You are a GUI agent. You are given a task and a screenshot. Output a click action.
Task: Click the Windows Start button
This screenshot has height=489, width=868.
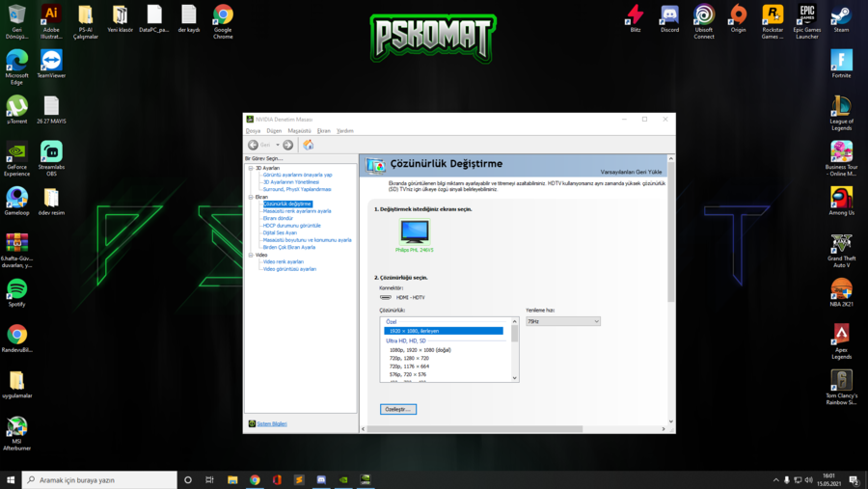point(11,480)
